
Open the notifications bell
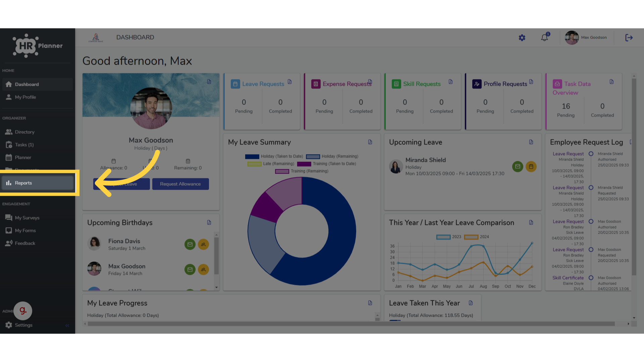545,38
